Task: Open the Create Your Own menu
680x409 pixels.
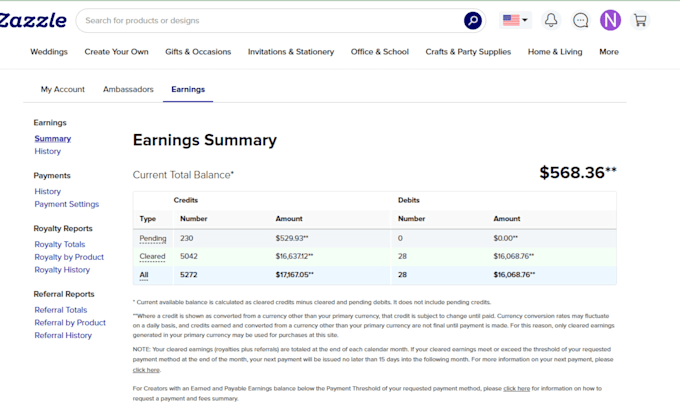Action: (x=116, y=52)
